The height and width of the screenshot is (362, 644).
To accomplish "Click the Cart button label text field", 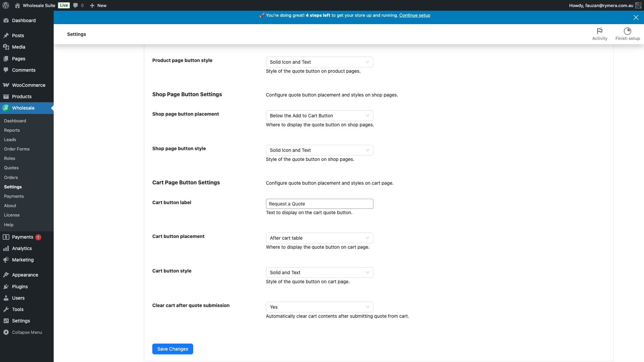I will [319, 204].
